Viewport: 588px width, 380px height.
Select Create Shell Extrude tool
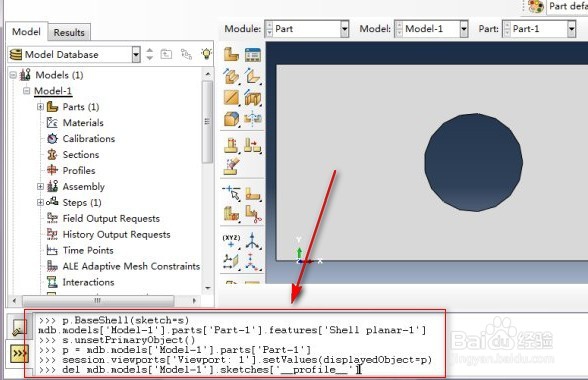pyautogui.click(x=253, y=76)
